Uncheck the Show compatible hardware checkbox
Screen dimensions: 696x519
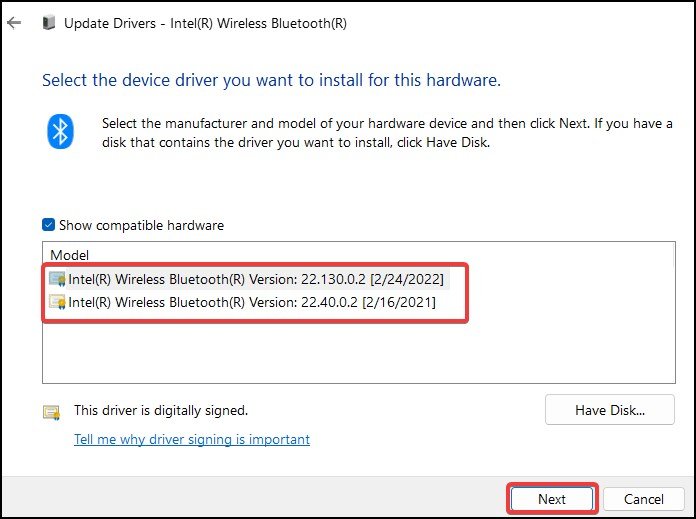pyautogui.click(x=48, y=225)
